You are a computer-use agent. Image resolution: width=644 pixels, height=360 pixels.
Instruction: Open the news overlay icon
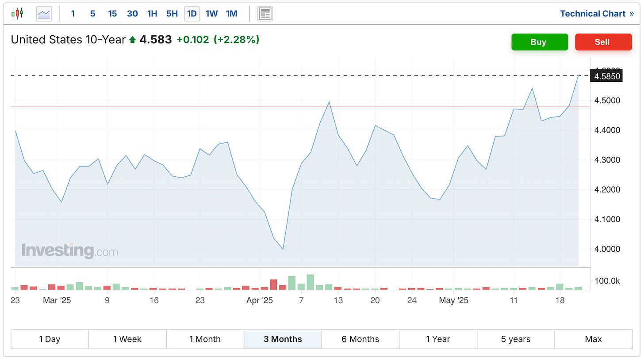pyautogui.click(x=265, y=14)
